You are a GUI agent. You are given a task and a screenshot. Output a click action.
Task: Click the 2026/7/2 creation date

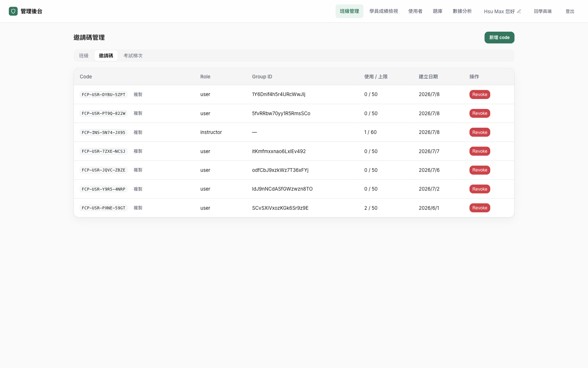point(429,189)
